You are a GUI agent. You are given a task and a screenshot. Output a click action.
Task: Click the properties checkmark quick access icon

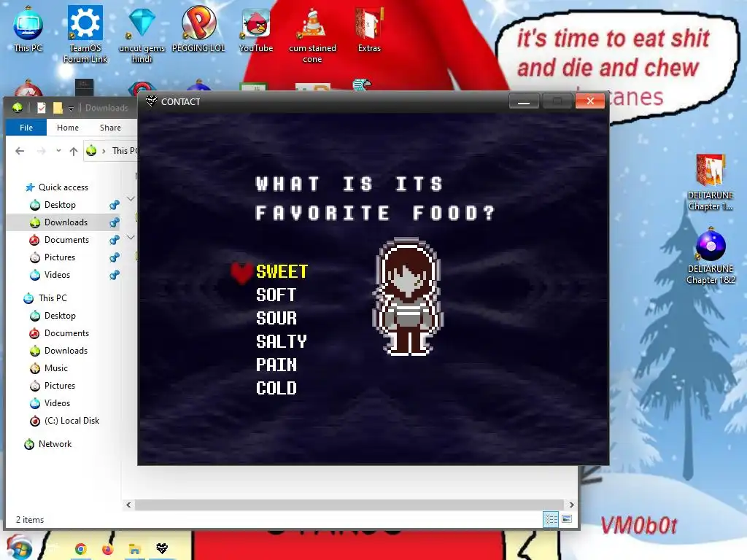click(x=42, y=108)
